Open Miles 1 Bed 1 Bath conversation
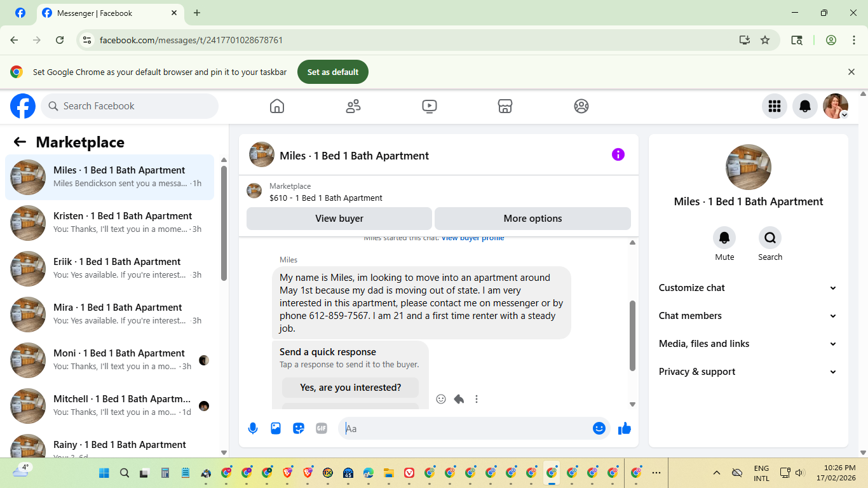The width and height of the screenshot is (868, 488). pos(110,177)
